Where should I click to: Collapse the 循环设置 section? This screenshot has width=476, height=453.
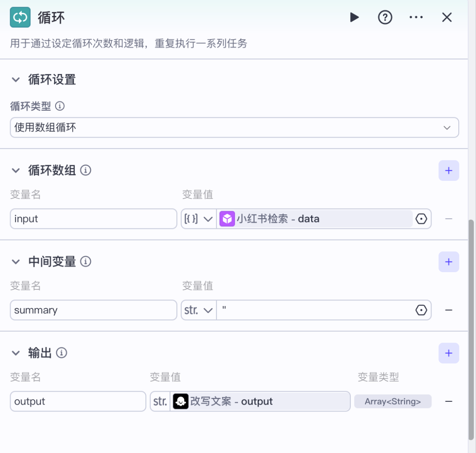16,80
